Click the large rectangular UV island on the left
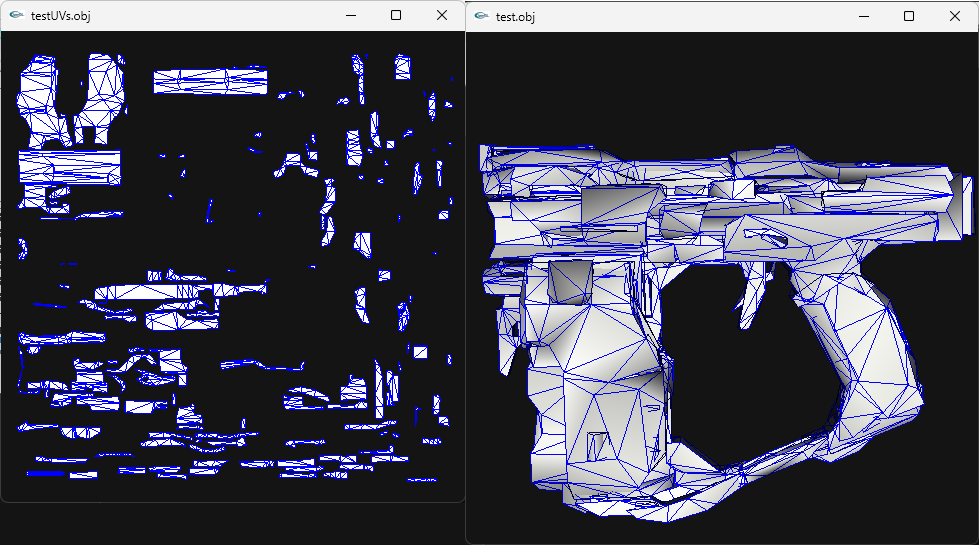Image resolution: width=979 pixels, height=545 pixels. (x=68, y=166)
